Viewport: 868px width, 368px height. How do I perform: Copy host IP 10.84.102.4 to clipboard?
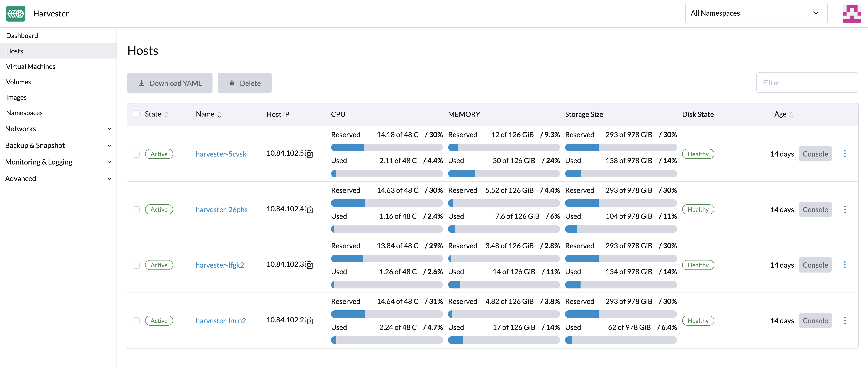coord(309,210)
